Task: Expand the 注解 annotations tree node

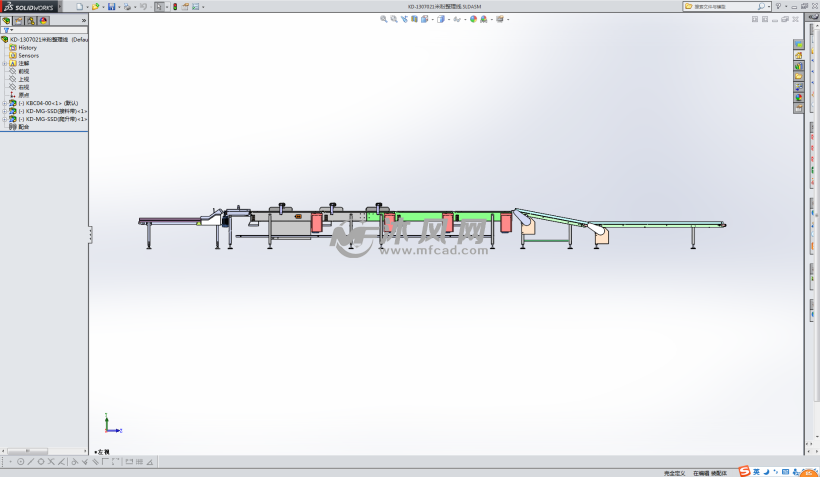Action: 4,63
